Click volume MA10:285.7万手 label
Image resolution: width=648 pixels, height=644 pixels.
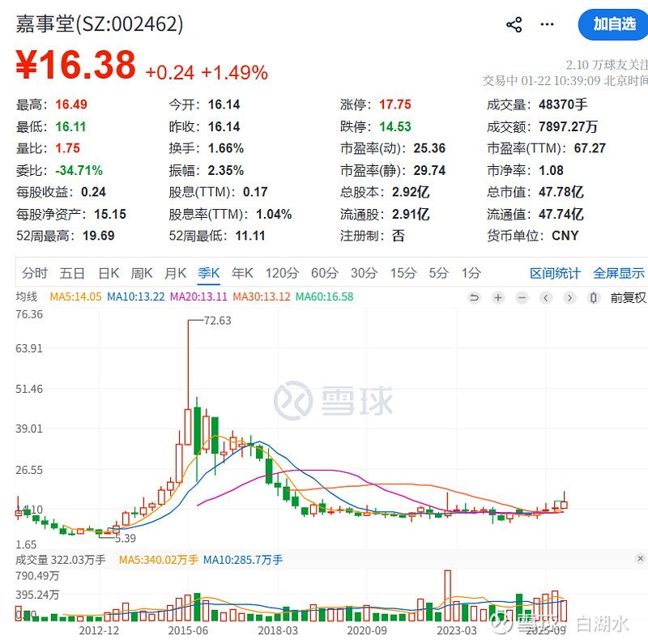(243, 560)
